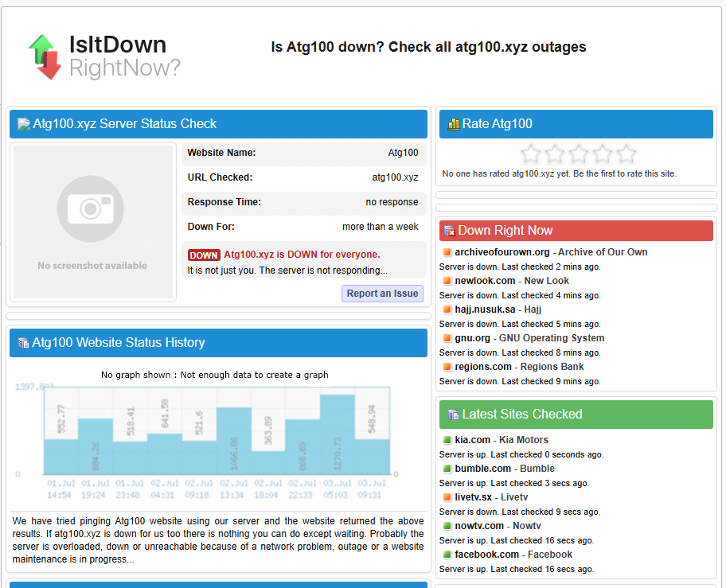Click the Report an Issue button
Screen dimensions: 726x588
(x=382, y=294)
